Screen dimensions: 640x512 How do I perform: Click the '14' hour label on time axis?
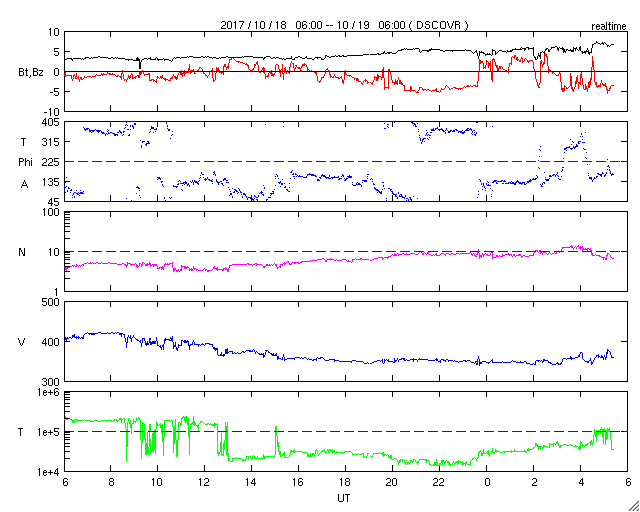click(251, 483)
